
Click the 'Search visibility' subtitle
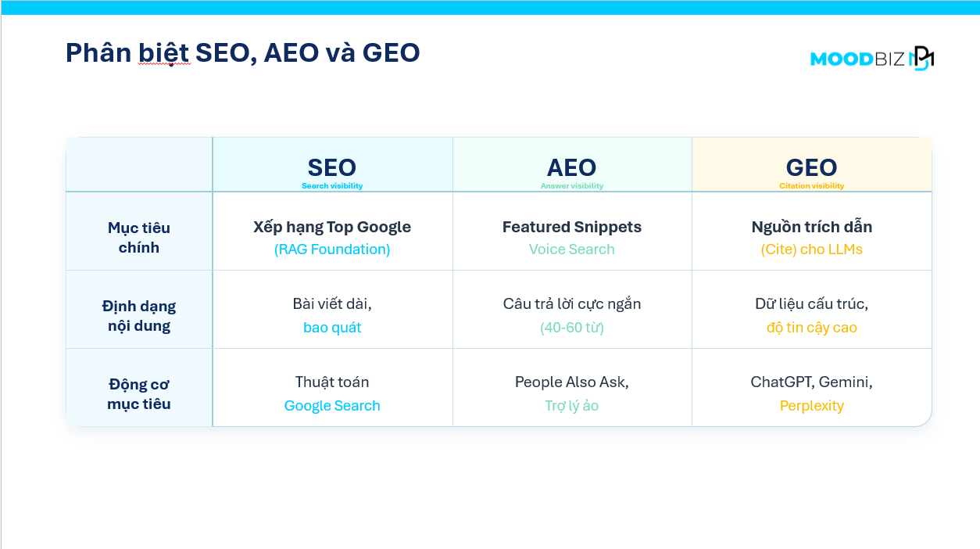[332, 186]
